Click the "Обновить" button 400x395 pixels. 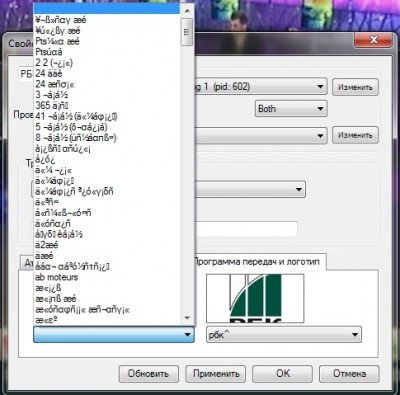[x=149, y=374]
